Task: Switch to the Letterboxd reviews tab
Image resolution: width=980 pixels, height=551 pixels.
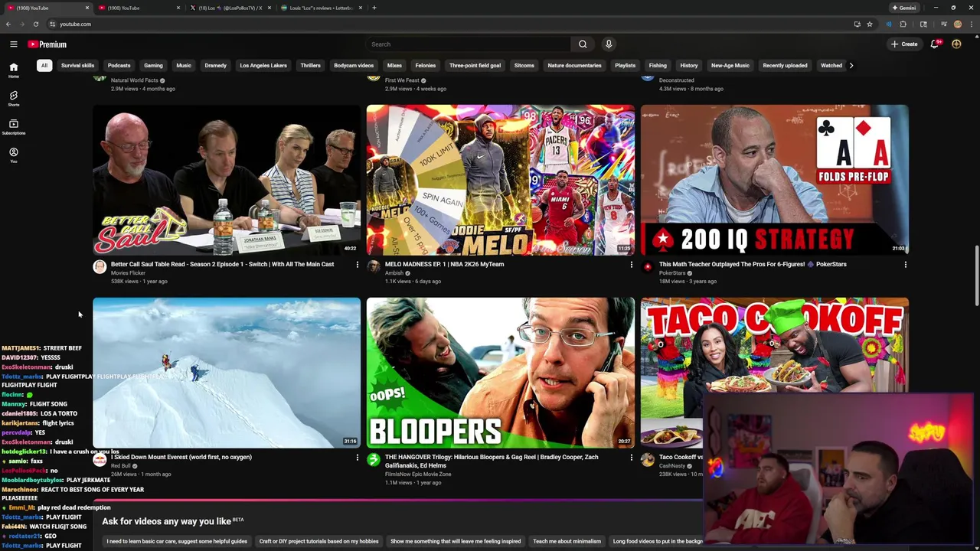Action: (x=319, y=8)
